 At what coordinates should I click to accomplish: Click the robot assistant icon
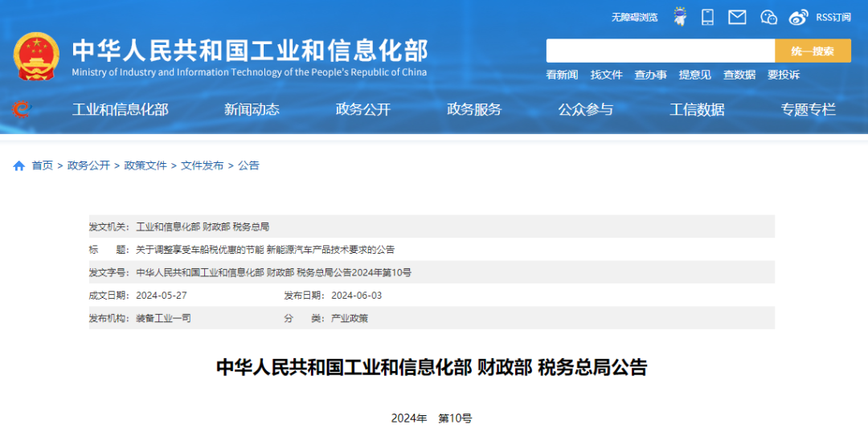[680, 17]
